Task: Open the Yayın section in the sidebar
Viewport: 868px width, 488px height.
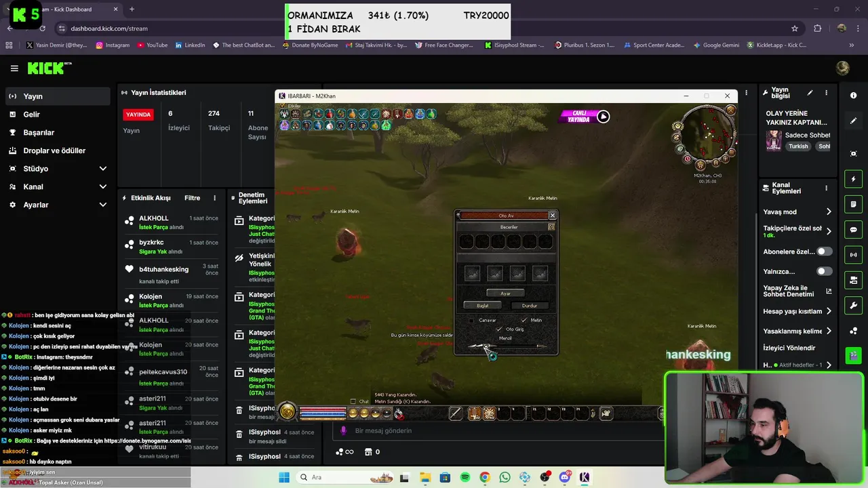Action: 58,96
